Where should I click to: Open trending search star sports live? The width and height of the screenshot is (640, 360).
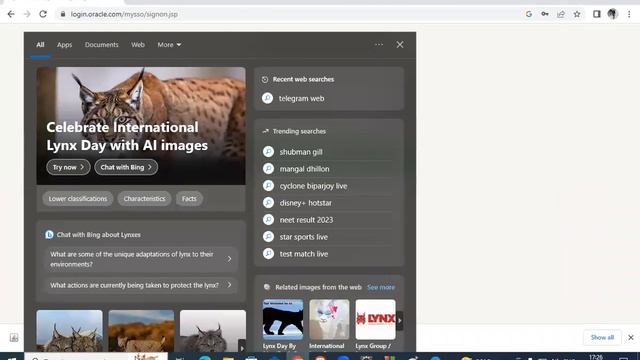(x=304, y=237)
